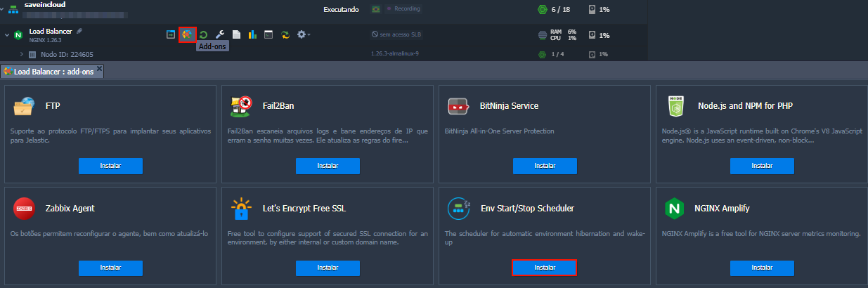Image resolution: width=868 pixels, height=288 pixels.
Task: Open the Log file icon
Action: [236, 34]
